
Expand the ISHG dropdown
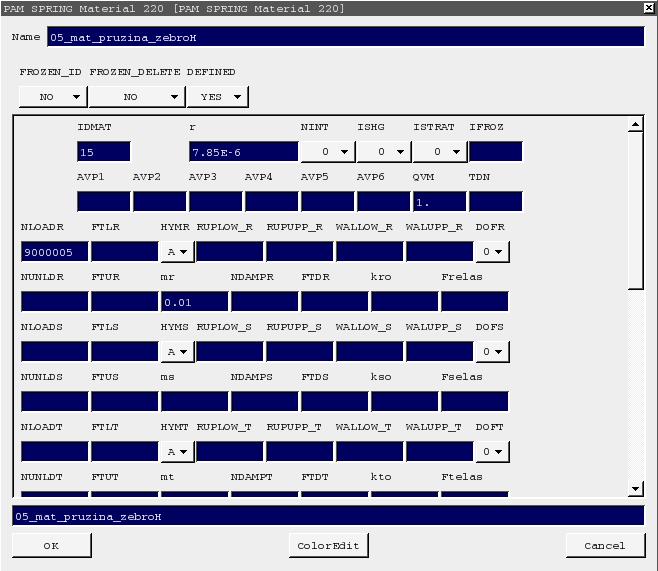384,151
